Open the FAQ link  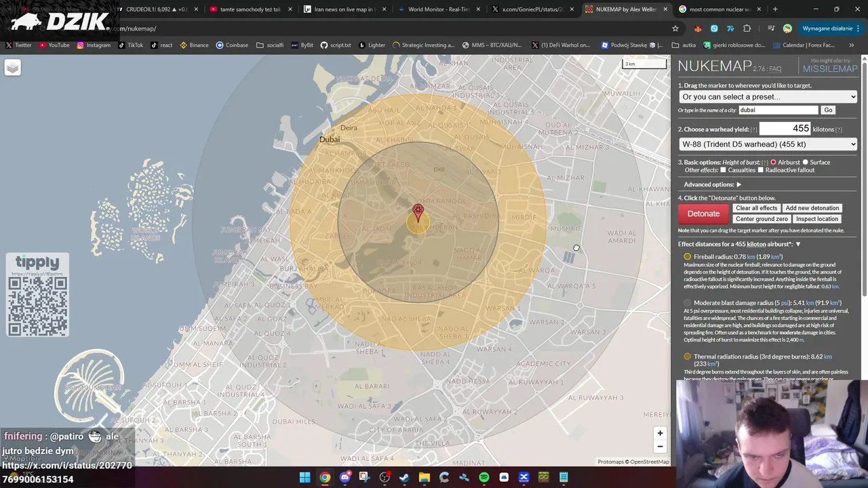[775, 69]
